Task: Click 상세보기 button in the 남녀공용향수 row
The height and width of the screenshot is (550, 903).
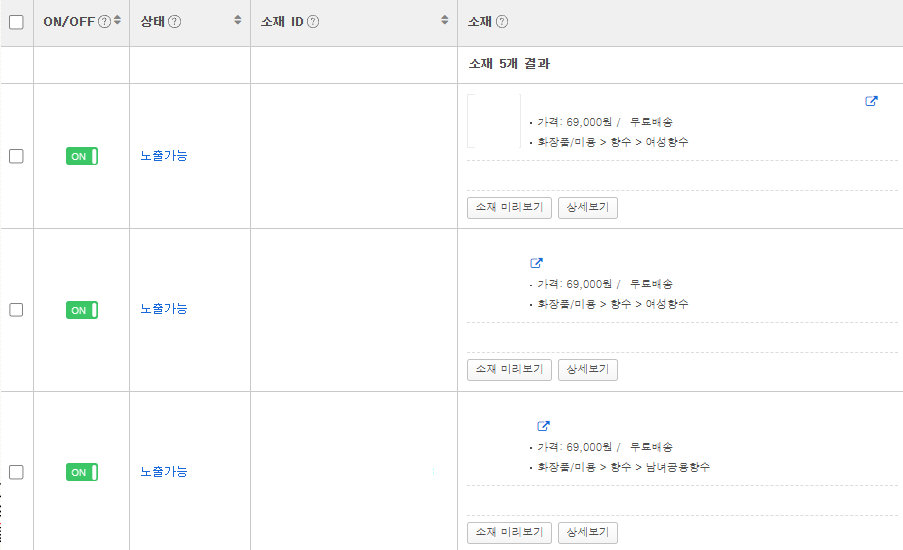Action: [588, 533]
